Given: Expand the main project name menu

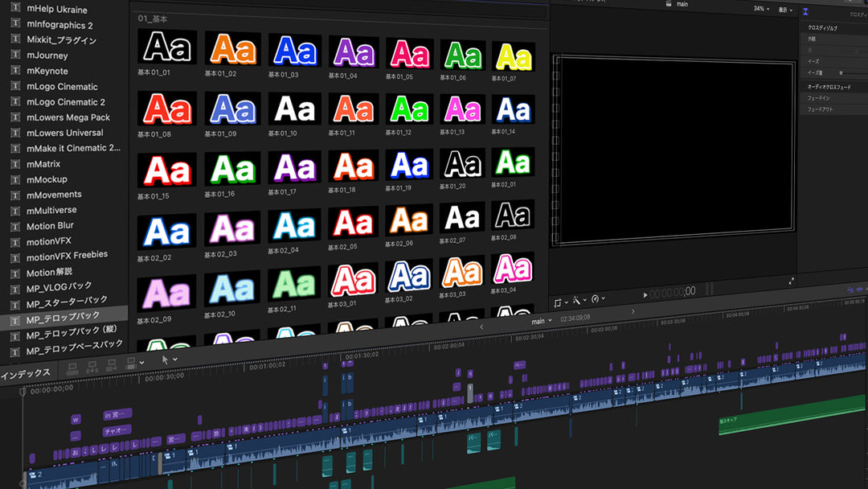Looking at the screenshot, I should click(x=541, y=321).
